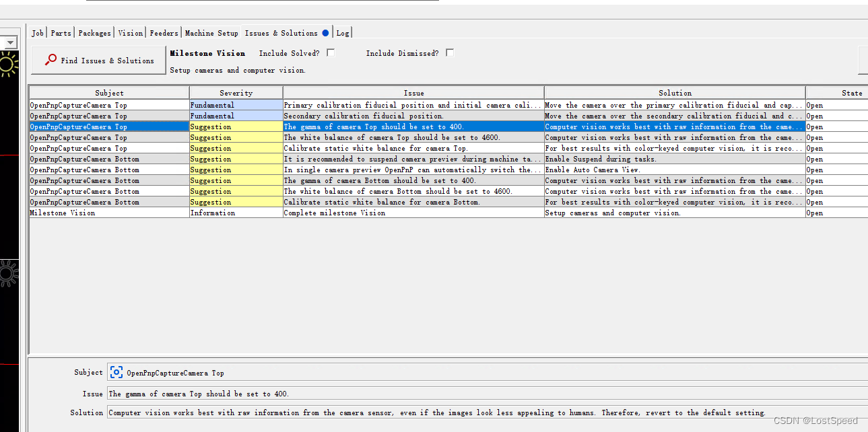This screenshot has height=432, width=868.
Task: Enable the Include Dismissed checkbox
Action: [449, 52]
